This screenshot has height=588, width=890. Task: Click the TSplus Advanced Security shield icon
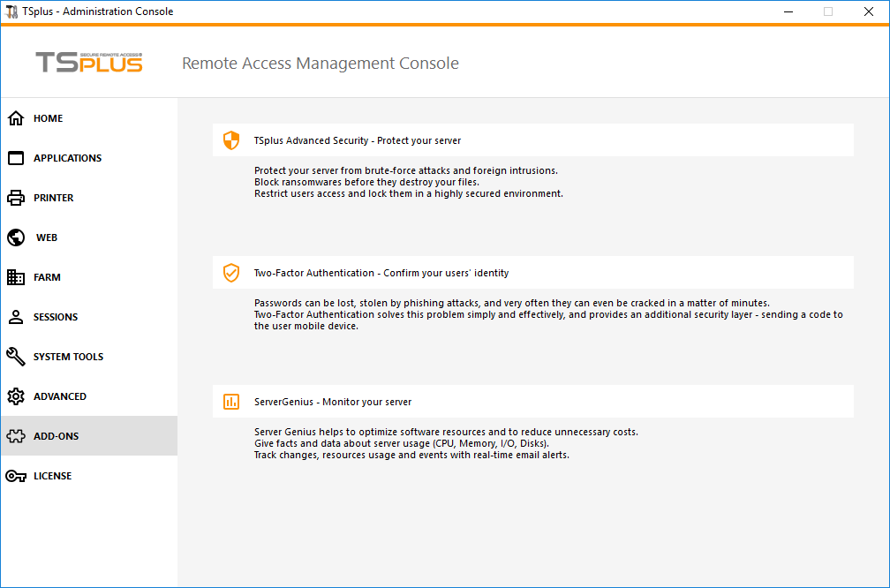[231, 139]
